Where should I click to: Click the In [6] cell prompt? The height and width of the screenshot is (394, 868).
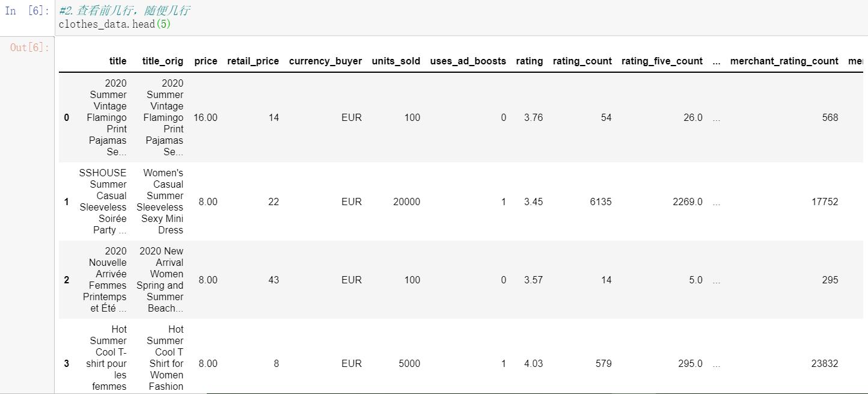[27, 11]
